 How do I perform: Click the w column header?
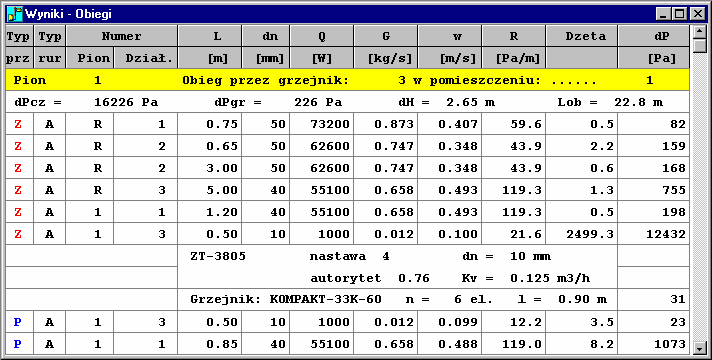450,36
